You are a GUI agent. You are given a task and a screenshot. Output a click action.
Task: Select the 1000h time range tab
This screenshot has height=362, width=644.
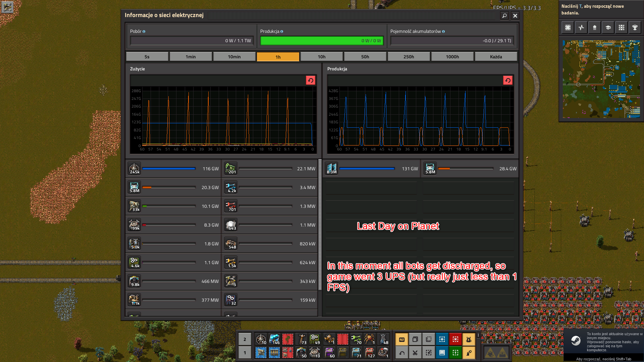[x=452, y=57]
